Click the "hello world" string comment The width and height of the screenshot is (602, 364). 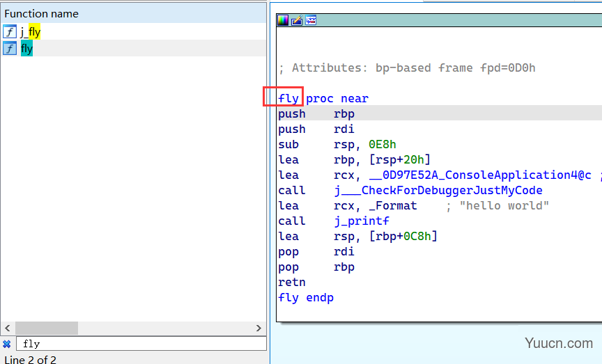pos(504,206)
